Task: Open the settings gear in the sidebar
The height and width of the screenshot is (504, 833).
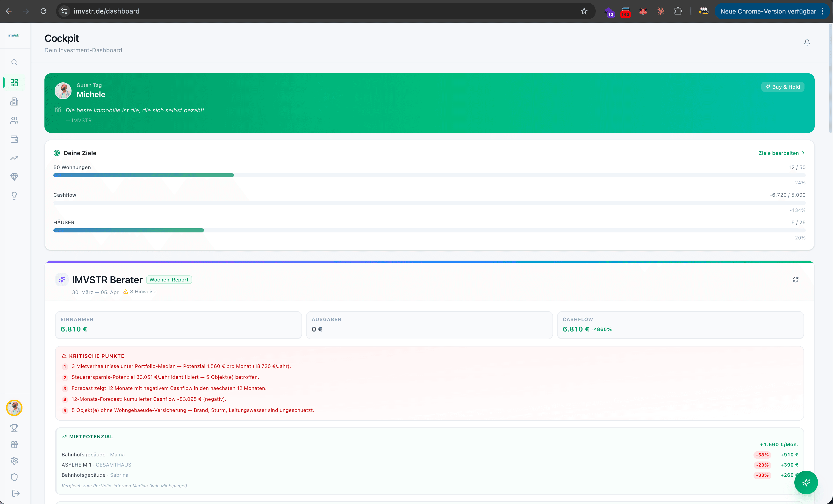Action: point(14,461)
